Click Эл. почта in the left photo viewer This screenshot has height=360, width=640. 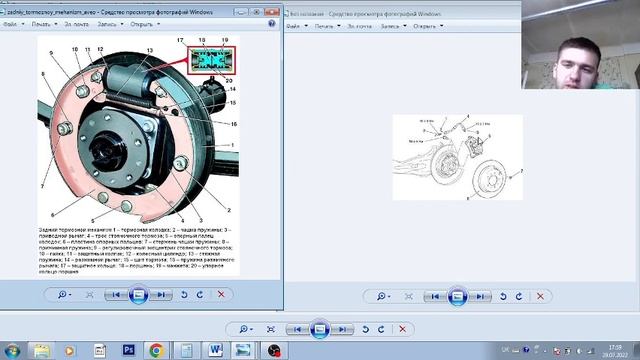[x=76, y=24]
